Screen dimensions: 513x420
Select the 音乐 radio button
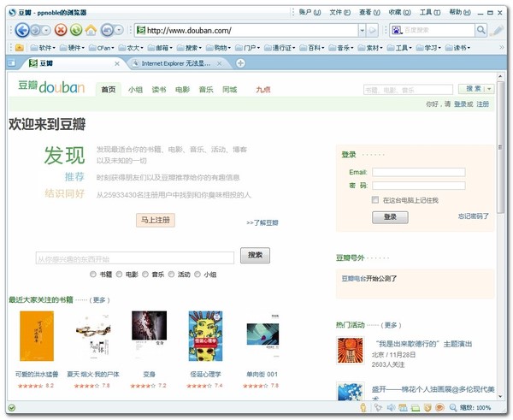tap(145, 275)
